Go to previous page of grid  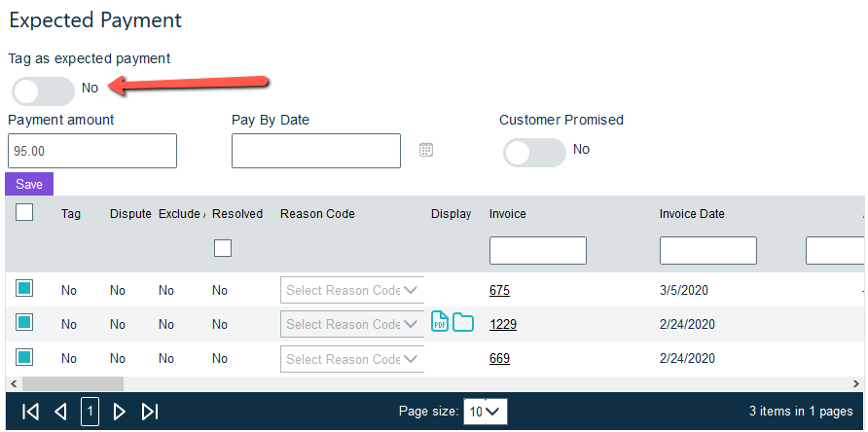coord(60,412)
